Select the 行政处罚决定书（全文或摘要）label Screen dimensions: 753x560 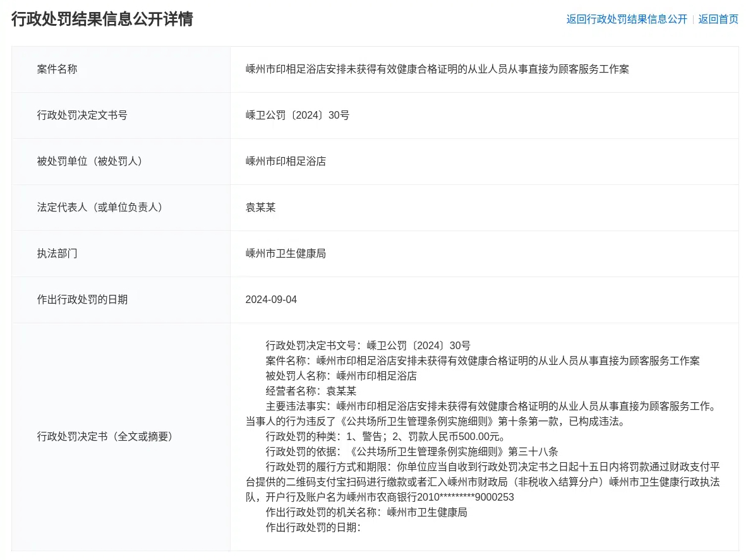click(105, 436)
